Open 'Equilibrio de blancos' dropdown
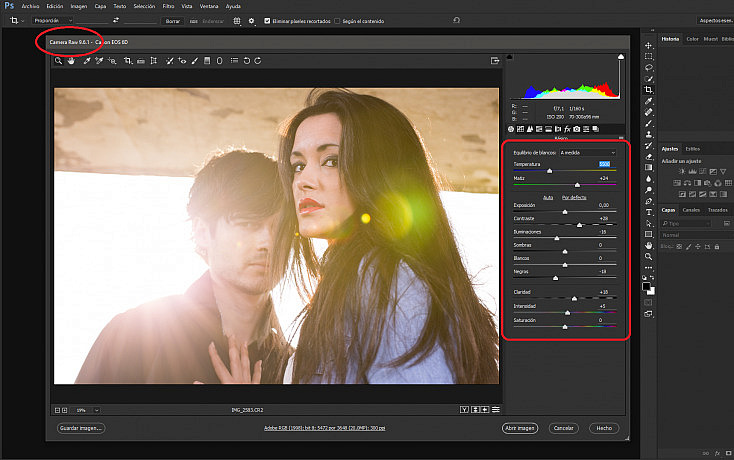The width and height of the screenshot is (734, 460). tap(587, 153)
